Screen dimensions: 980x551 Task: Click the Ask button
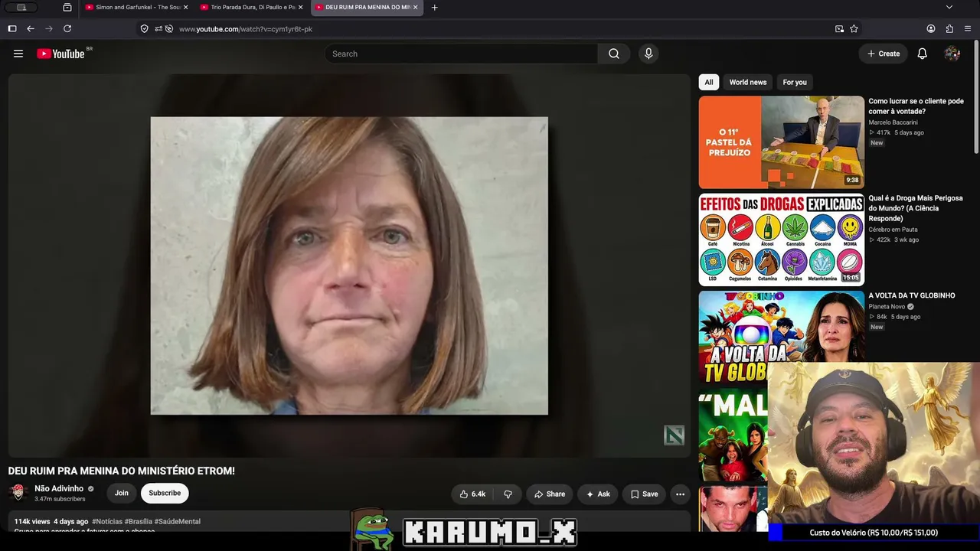coord(598,494)
